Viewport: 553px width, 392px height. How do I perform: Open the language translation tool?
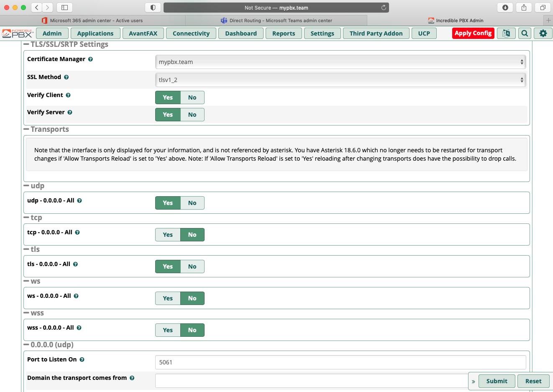(506, 33)
